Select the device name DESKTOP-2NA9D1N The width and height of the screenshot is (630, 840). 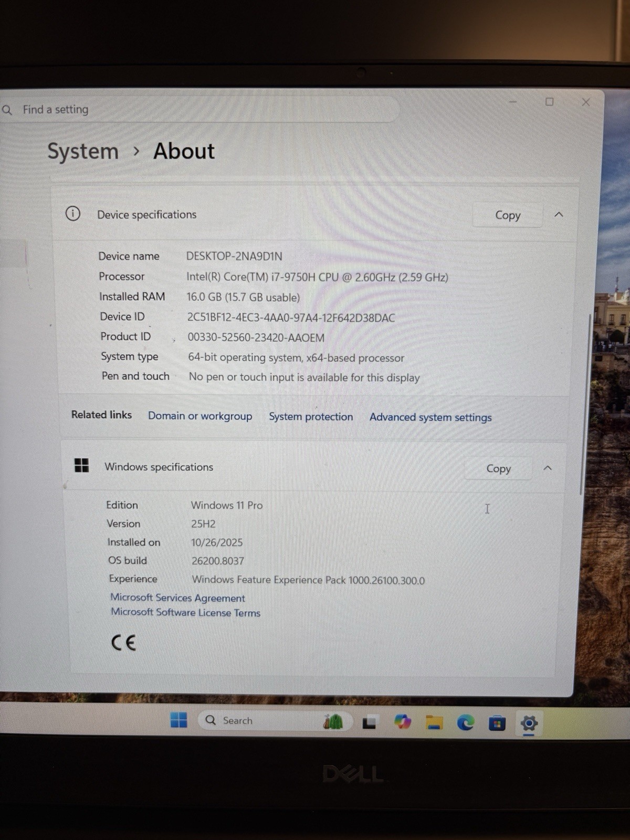[x=234, y=256]
